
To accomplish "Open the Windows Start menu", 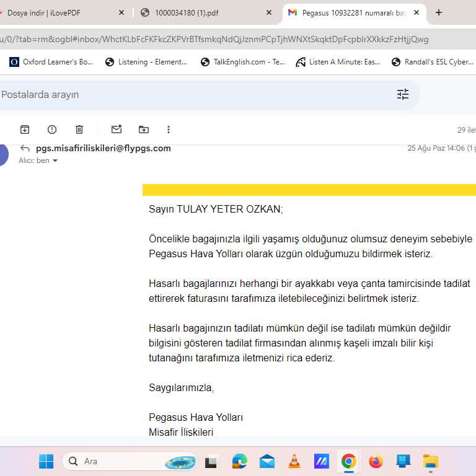I will (x=46, y=461).
